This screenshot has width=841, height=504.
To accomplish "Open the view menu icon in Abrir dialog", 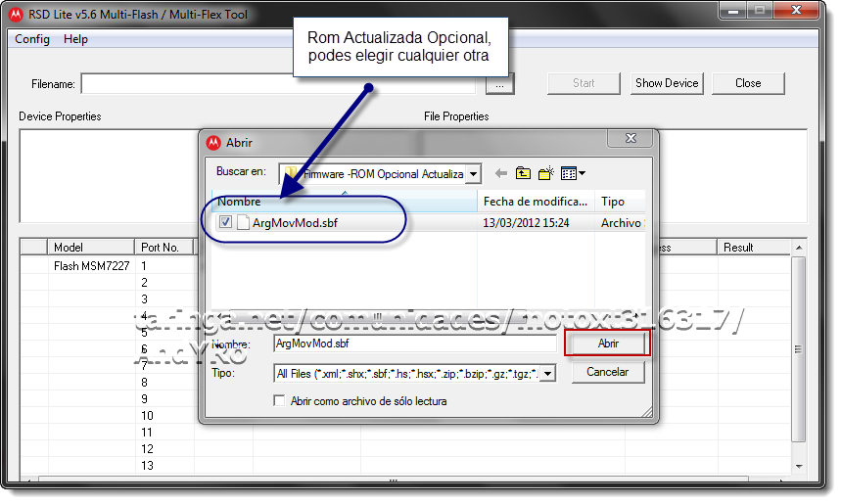I will click(x=573, y=173).
